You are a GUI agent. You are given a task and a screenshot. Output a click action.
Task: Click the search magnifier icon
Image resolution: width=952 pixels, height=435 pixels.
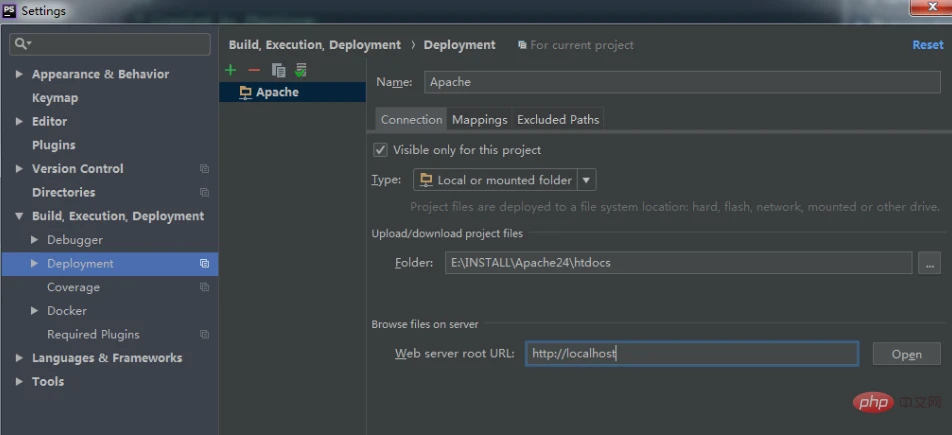coord(22,44)
